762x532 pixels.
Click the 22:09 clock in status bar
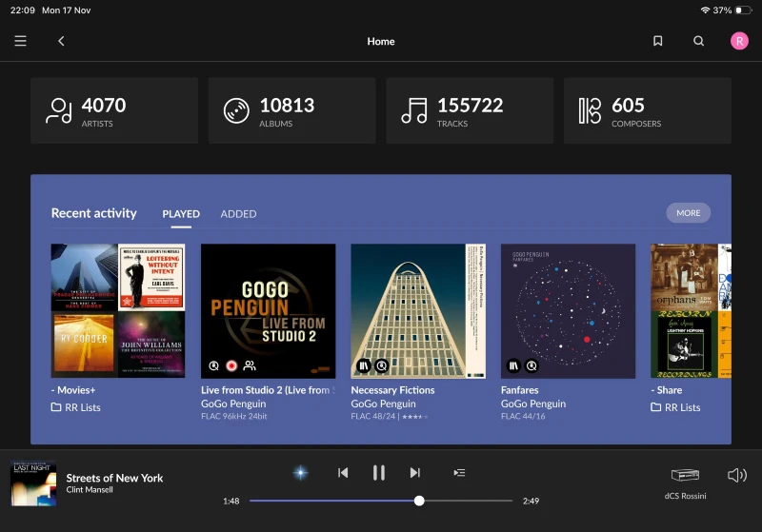pyautogui.click(x=22, y=10)
